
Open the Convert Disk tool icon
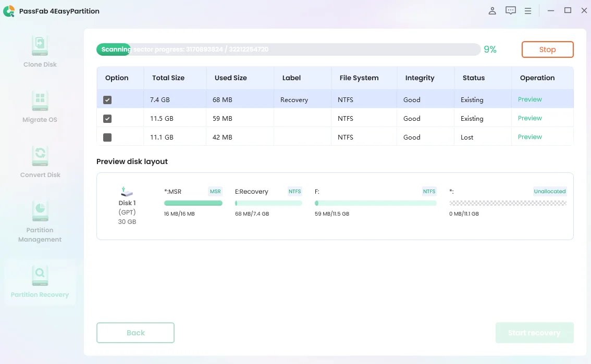pyautogui.click(x=40, y=156)
